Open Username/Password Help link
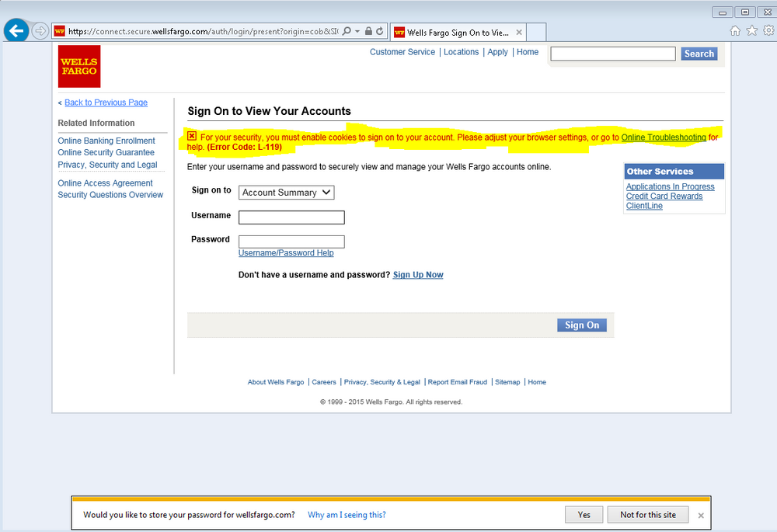777x532 pixels. pos(286,252)
